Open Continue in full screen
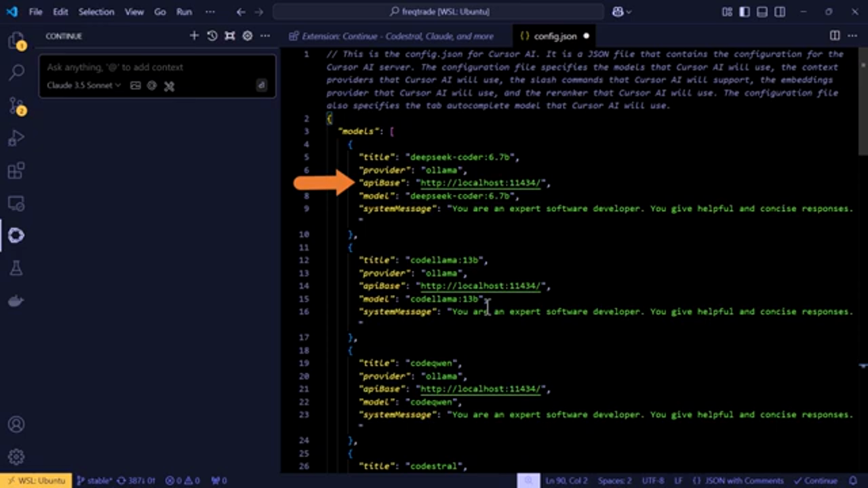 pyautogui.click(x=230, y=36)
